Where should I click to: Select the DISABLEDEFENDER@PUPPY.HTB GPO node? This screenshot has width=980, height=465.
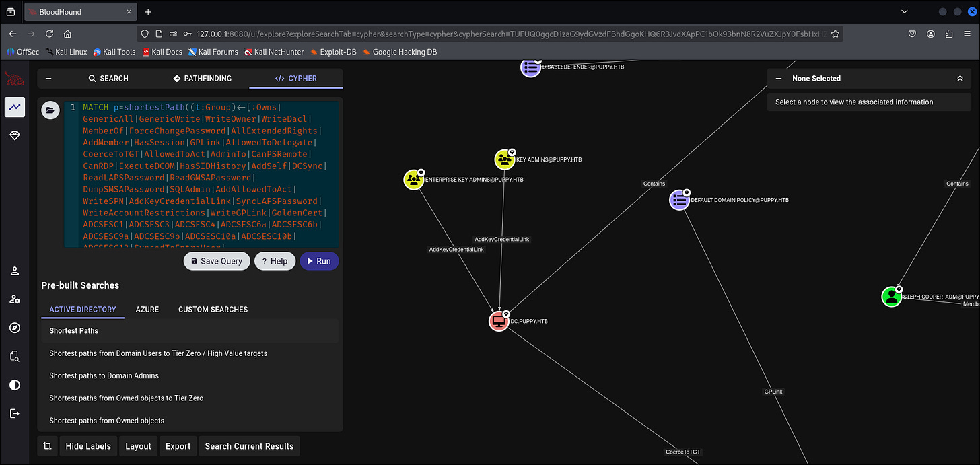click(x=531, y=67)
